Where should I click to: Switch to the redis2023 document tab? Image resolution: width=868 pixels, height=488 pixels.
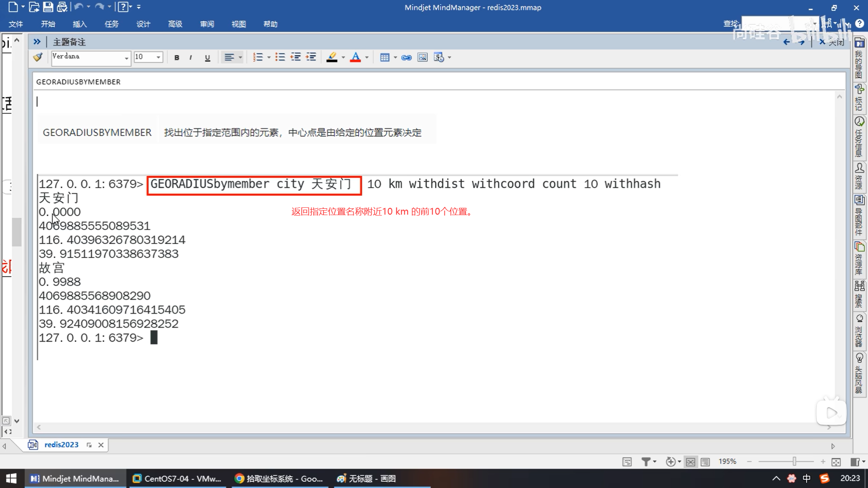[x=61, y=445]
